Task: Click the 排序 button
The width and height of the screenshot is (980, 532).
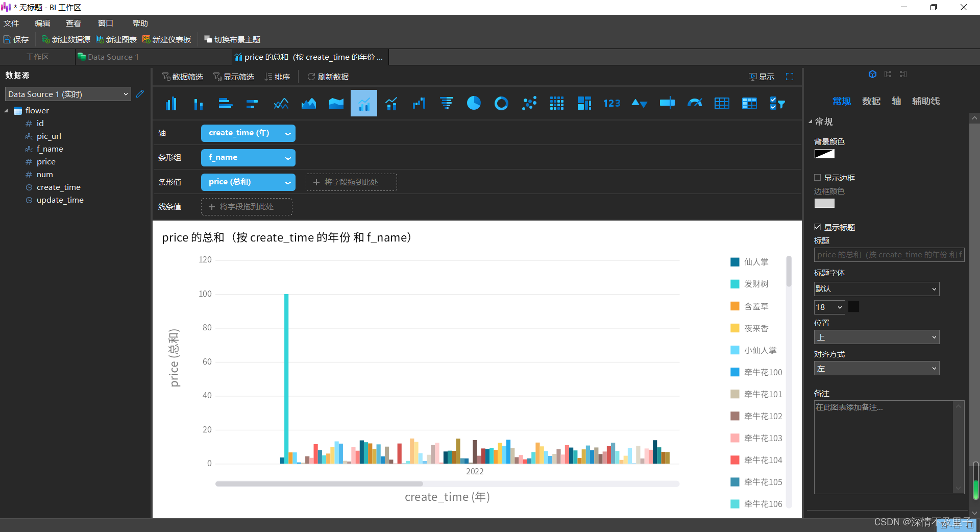Action: pos(277,77)
